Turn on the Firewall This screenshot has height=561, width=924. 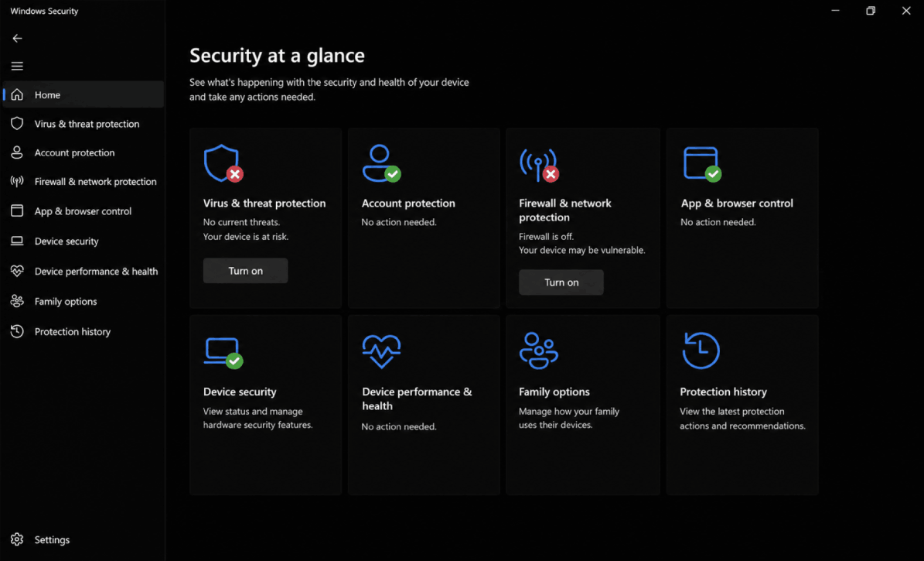click(x=561, y=282)
